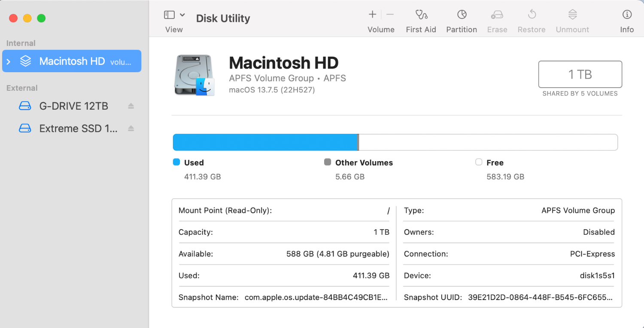This screenshot has width=644, height=328.
Task: Click the Info toolbar label
Action: 627,30
